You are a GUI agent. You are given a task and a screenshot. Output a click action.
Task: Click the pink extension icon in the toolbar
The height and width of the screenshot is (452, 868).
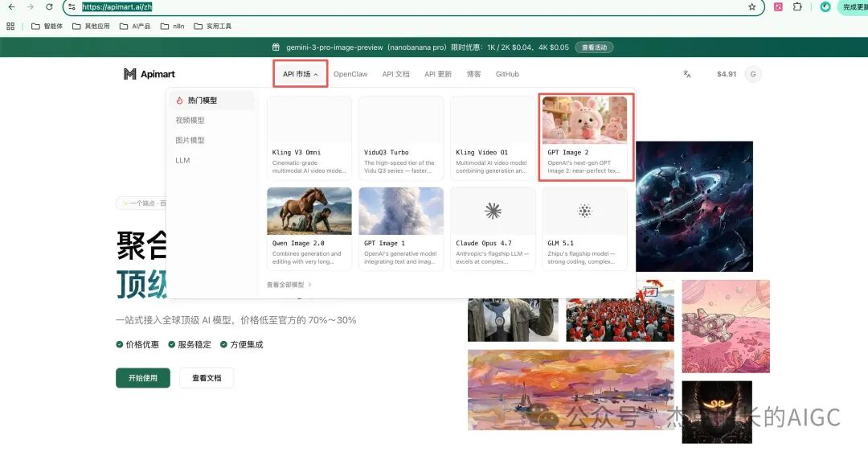pos(778,6)
